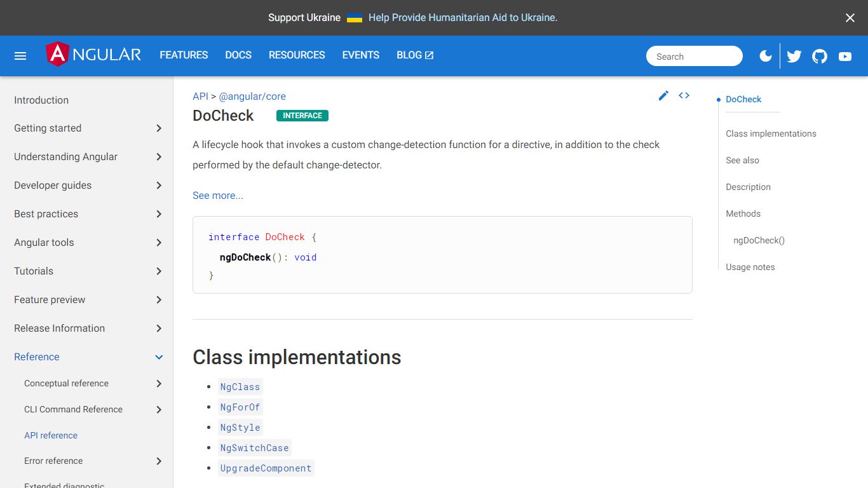The width and height of the screenshot is (868, 488).
Task: Click the Search input field
Action: pos(695,56)
